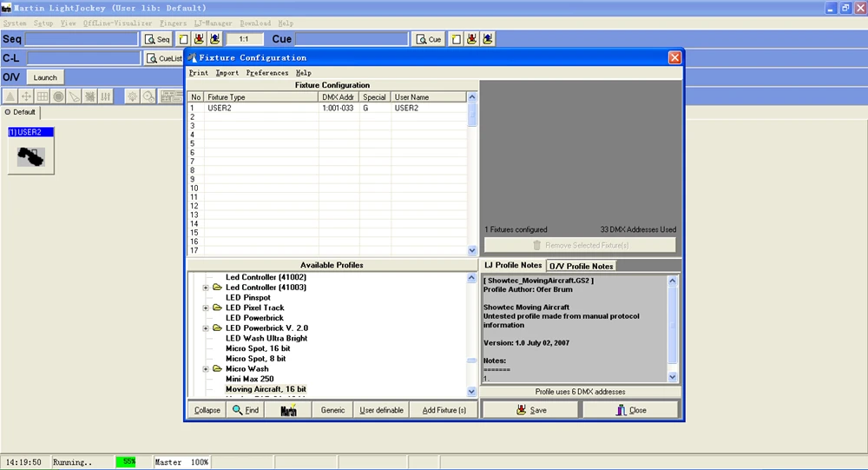Select Moving Aircraft, 16 bit profile
868x470 pixels.
(266, 389)
